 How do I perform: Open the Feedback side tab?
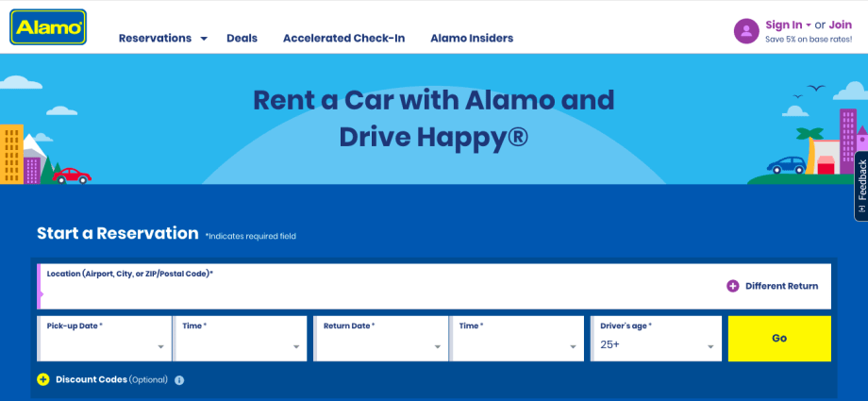[x=860, y=186]
